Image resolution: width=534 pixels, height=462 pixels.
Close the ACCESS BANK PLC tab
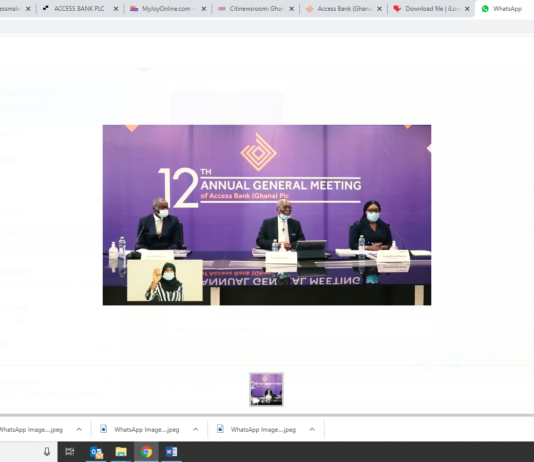coord(116,9)
